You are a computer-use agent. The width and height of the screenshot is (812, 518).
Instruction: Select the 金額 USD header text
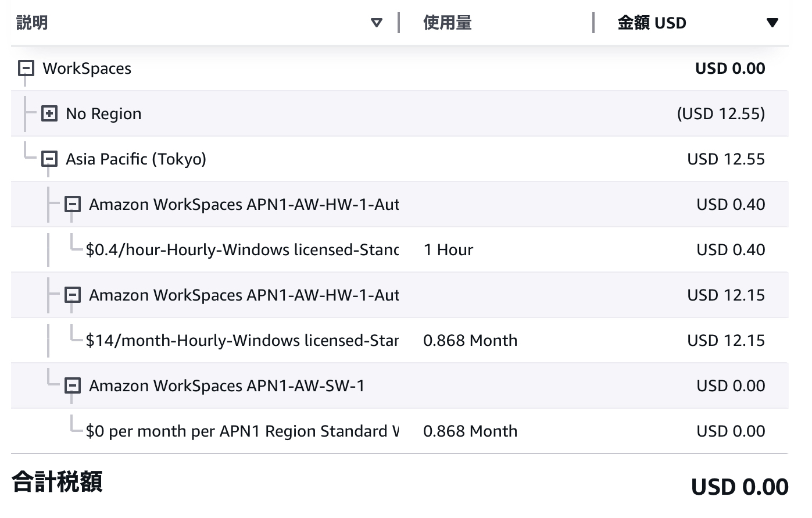tap(652, 23)
